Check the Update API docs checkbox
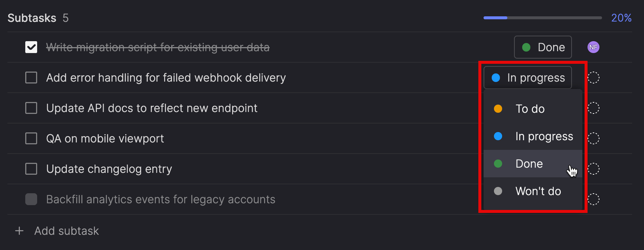 point(31,108)
